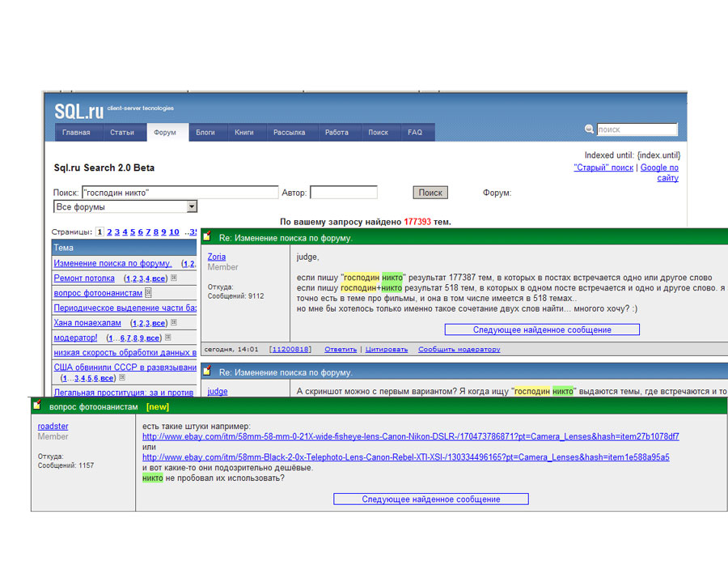The width and height of the screenshot is (728, 582).
Task: Click the small icon after "Хана понаехалам" pages
Action: coord(174,323)
